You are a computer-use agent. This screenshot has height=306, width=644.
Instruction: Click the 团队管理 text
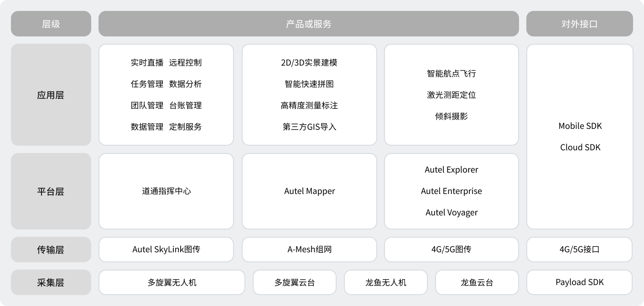[147, 106]
